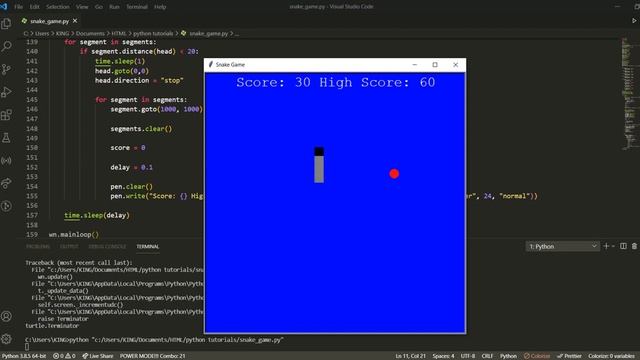Select Python 3.8.5 64-bit interpreter in status bar
Image resolution: width=640 pixels, height=360 pixels.
(x=24, y=356)
